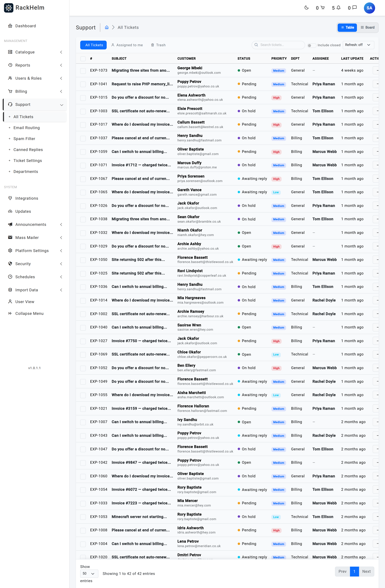Screen dimensions: 385x588
Task: Open User View sidebar item
Action: (35, 302)
